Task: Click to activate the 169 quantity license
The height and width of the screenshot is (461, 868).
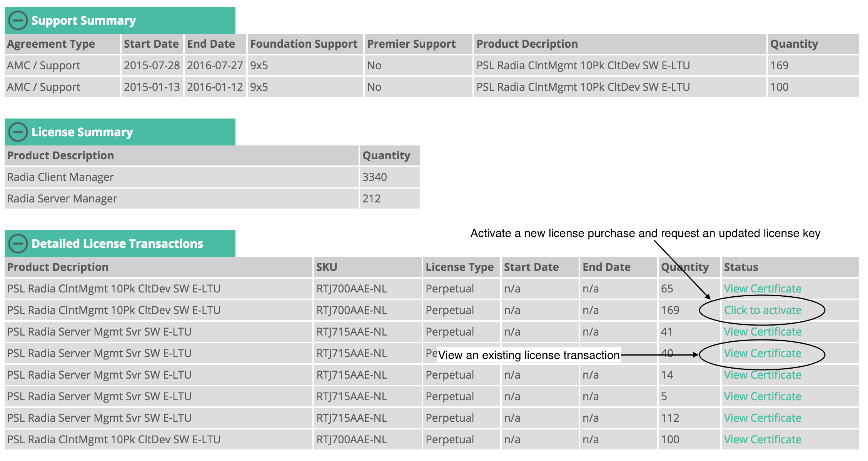Action: click(x=763, y=310)
